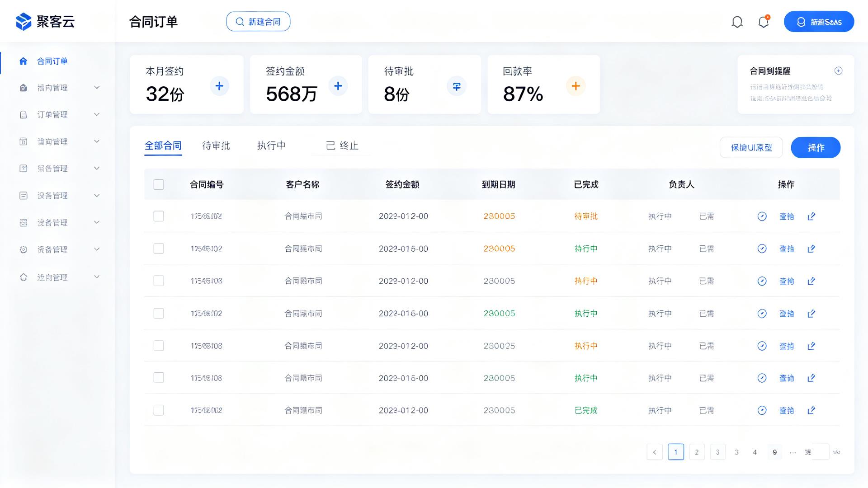Click the blue SaaS account button

[819, 22]
